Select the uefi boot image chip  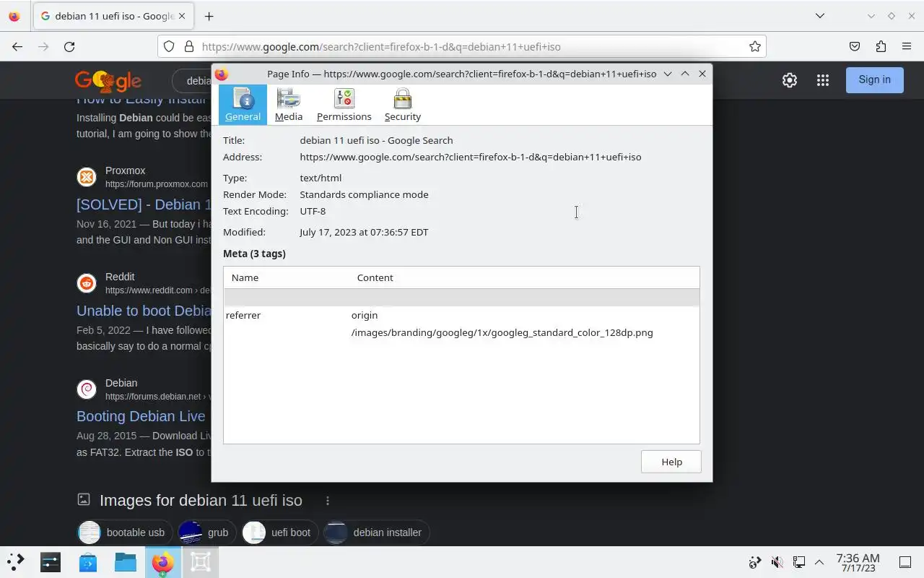(279, 532)
